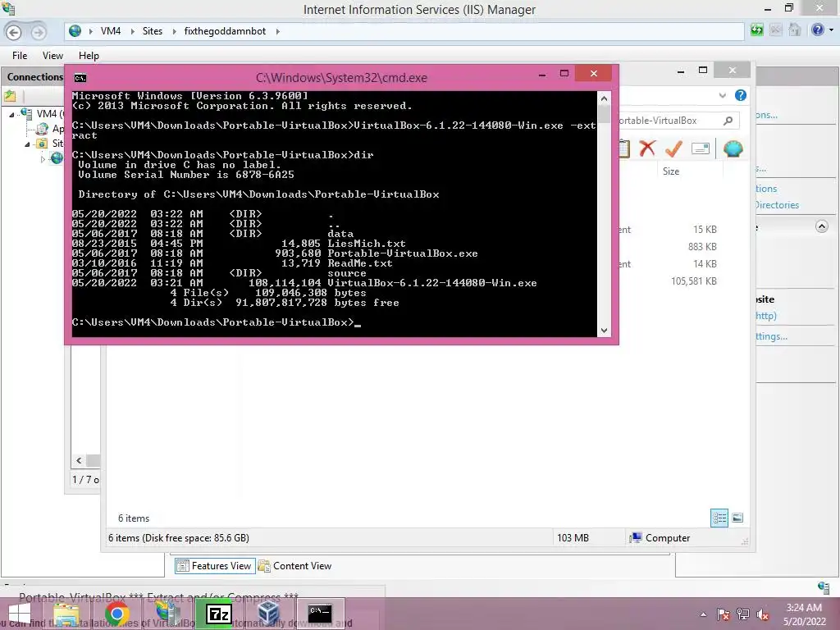Switch to Features View tab

214,566
